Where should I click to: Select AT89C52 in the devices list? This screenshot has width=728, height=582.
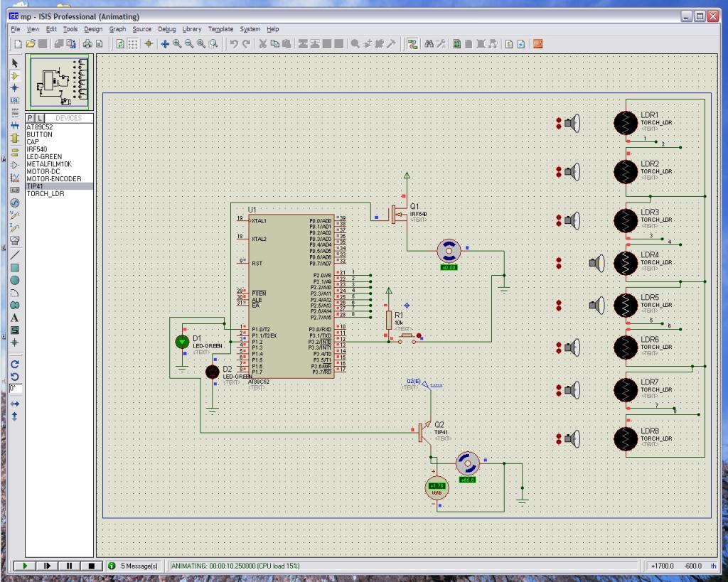tap(39, 127)
